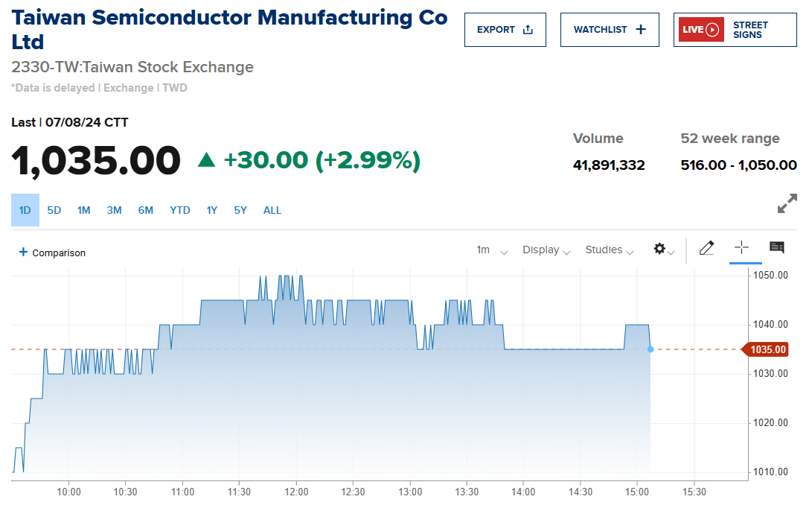The width and height of the screenshot is (812, 511).
Task: Click the EXPORT button
Action: [x=505, y=30]
